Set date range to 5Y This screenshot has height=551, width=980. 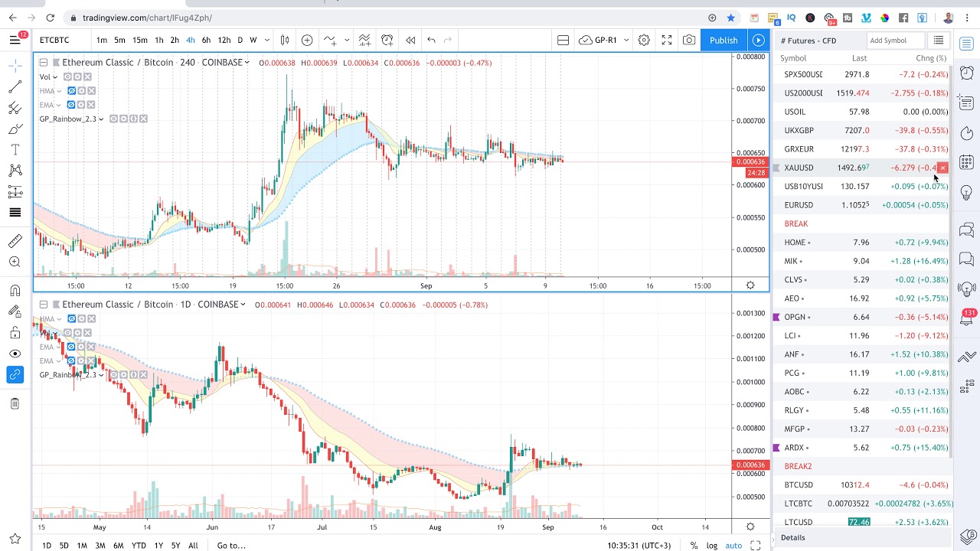click(x=175, y=546)
